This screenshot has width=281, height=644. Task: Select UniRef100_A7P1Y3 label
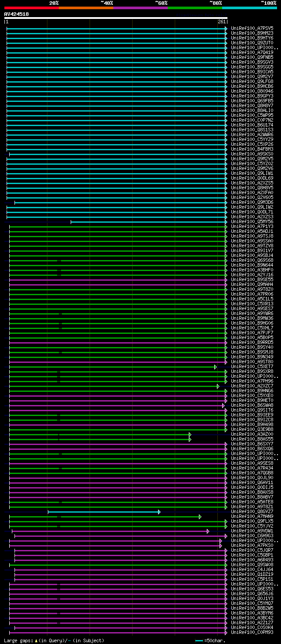click(x=252, y=226)
